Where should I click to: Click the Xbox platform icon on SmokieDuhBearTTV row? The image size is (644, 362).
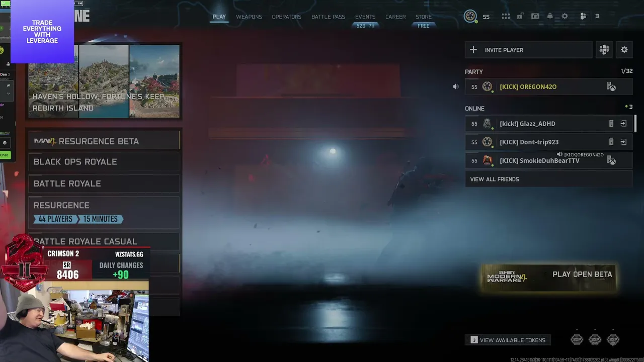click(x=611, y=161)
